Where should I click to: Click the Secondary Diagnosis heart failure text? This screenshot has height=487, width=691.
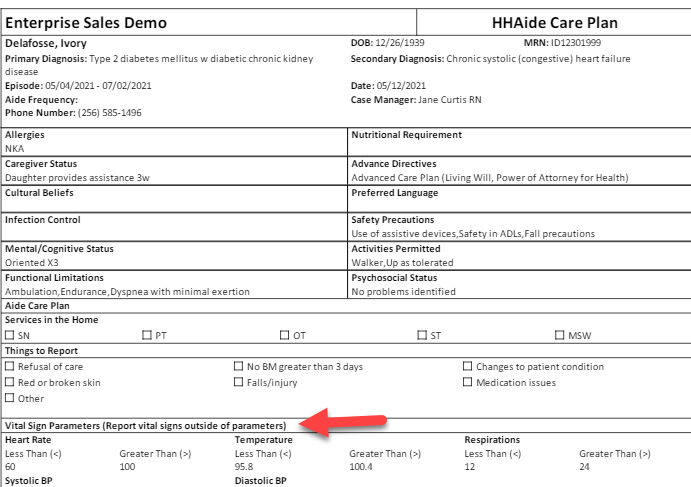click(538, 59)
